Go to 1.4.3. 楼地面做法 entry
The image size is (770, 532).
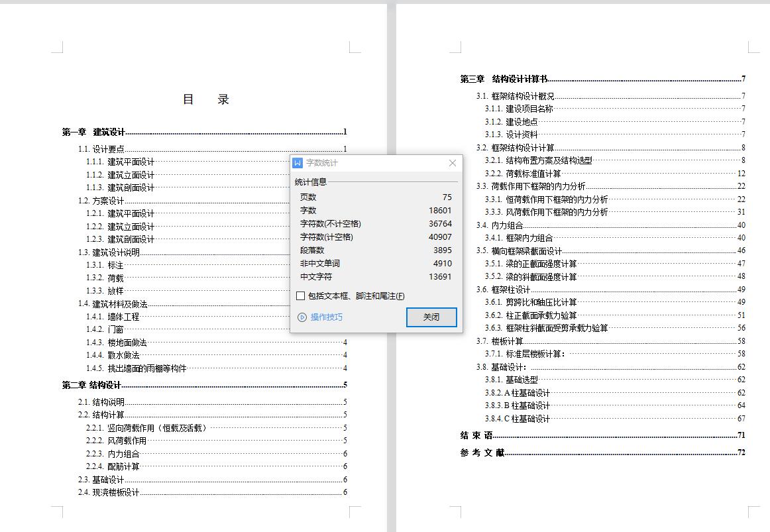(x=217, y=343)
